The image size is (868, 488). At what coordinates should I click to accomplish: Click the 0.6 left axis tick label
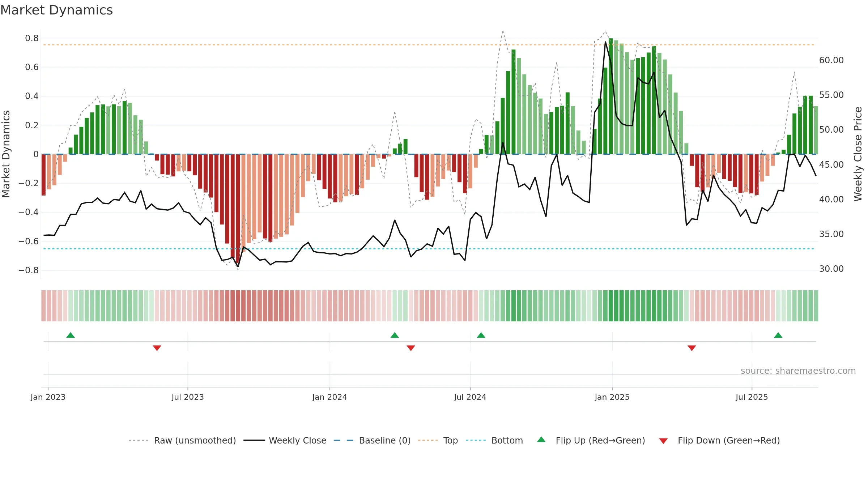[x=32, y=67]
